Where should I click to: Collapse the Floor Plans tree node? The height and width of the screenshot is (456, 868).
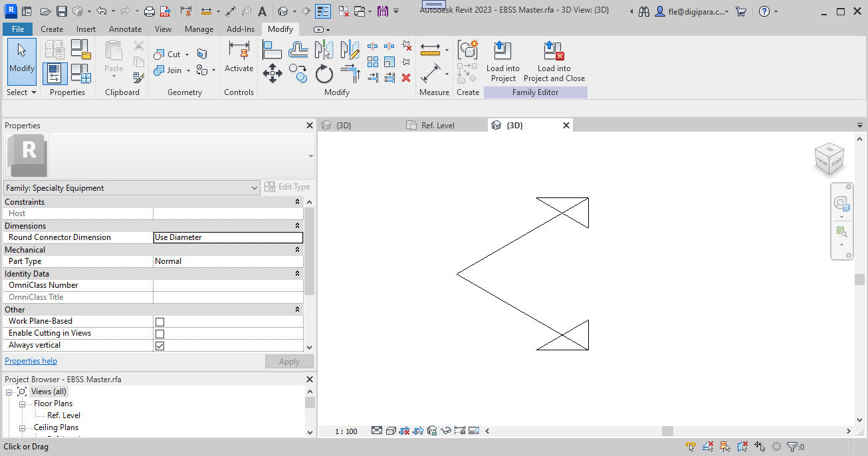pos(23,403)
